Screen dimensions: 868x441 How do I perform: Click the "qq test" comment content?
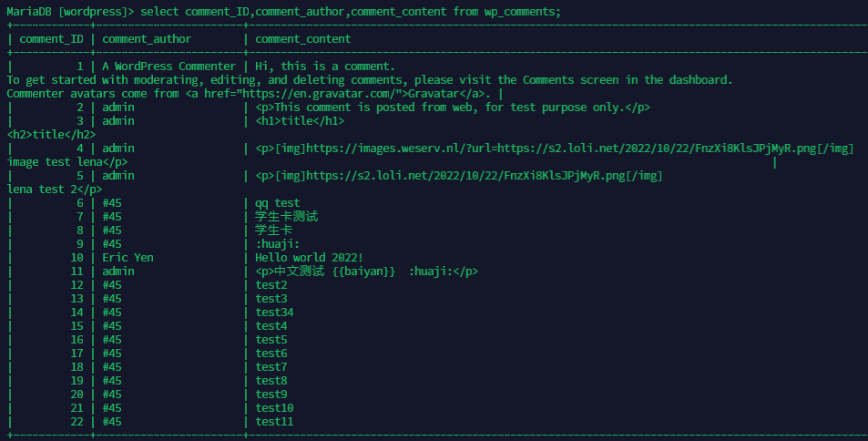(277, 203)
